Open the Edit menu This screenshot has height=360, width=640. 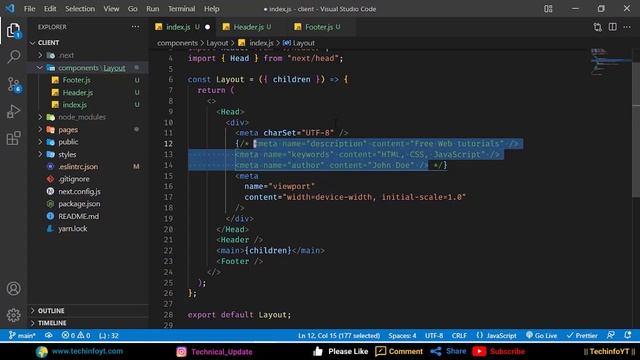click(50, 9)
